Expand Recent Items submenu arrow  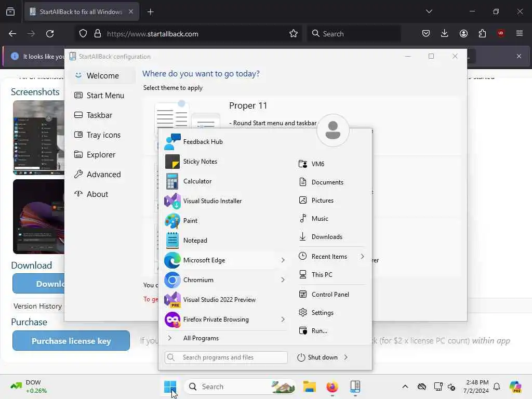[x=362, y=257]
